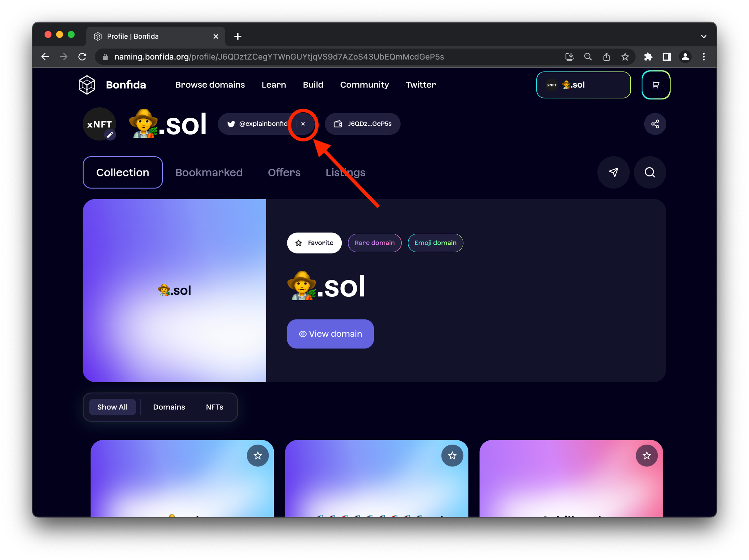The height and width of the screenshot is (560, 749).
Task: Star the pink domain card
Action: pos(646,456)
